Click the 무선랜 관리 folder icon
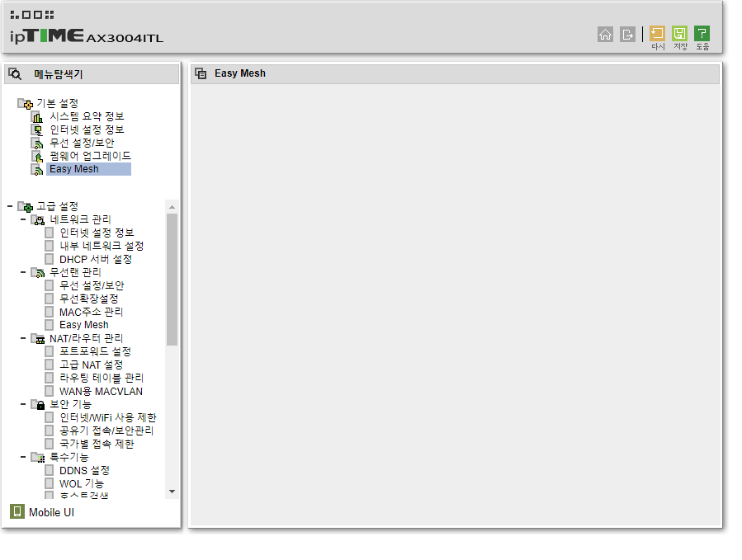This screenshot has width=742, height=560. click(38, 272)
